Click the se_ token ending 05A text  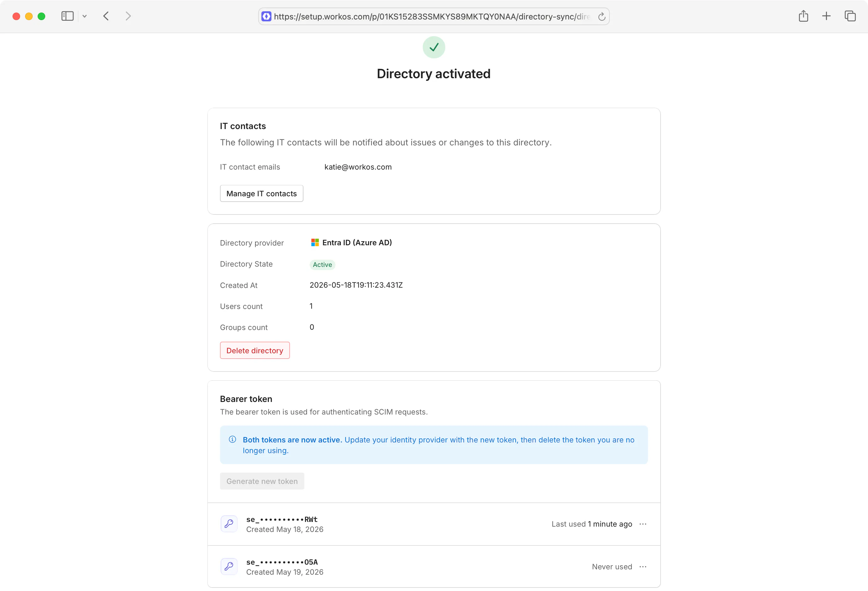[282, 562]
